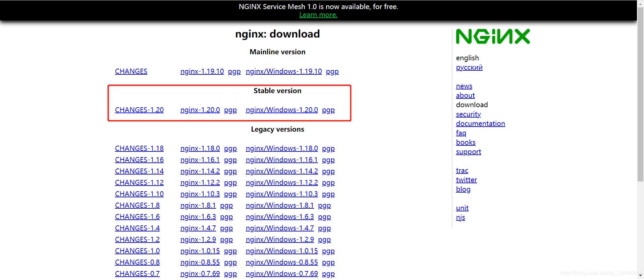Download nginx/Windows-1.16.1
This screenshot has width=644, height=279.
pyautogui.click(x=282, y=160)
